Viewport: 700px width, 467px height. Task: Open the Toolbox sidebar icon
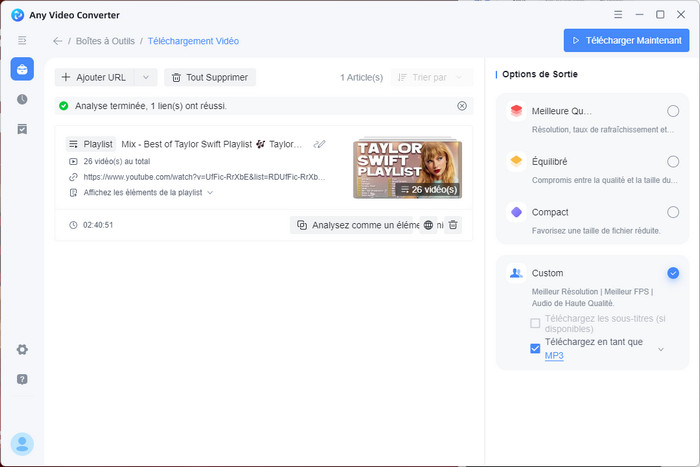pos(22,69)
